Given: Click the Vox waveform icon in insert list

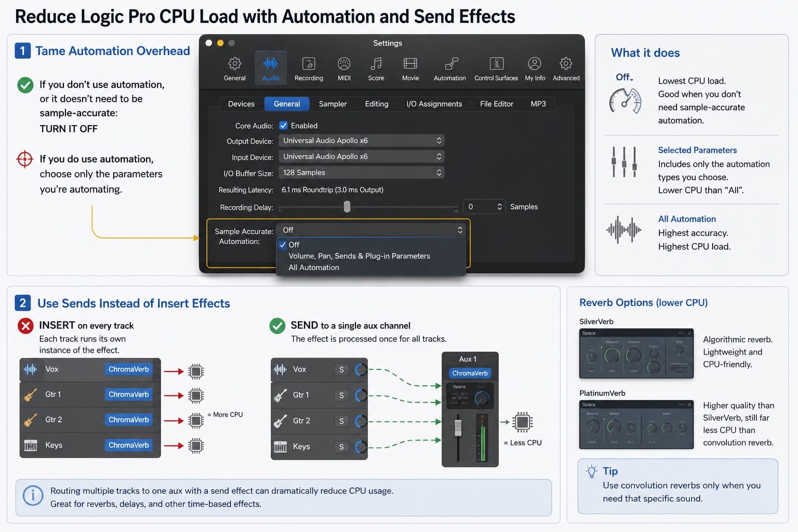Looking at the screenshot, I should [x=30, y=369].
